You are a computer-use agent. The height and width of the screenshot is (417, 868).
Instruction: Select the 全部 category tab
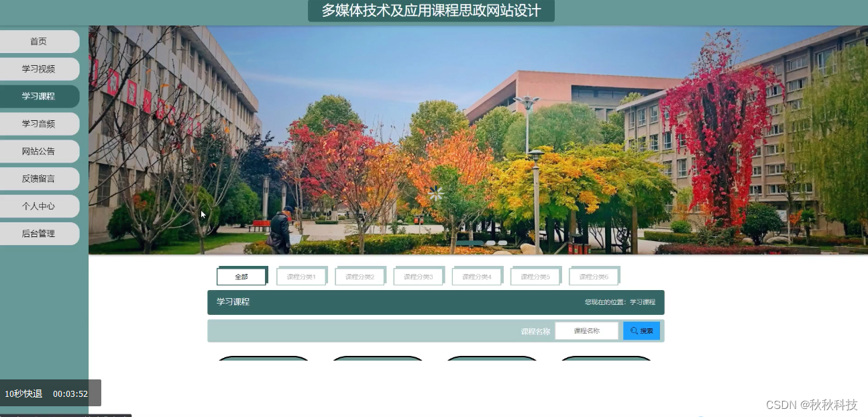241,276
